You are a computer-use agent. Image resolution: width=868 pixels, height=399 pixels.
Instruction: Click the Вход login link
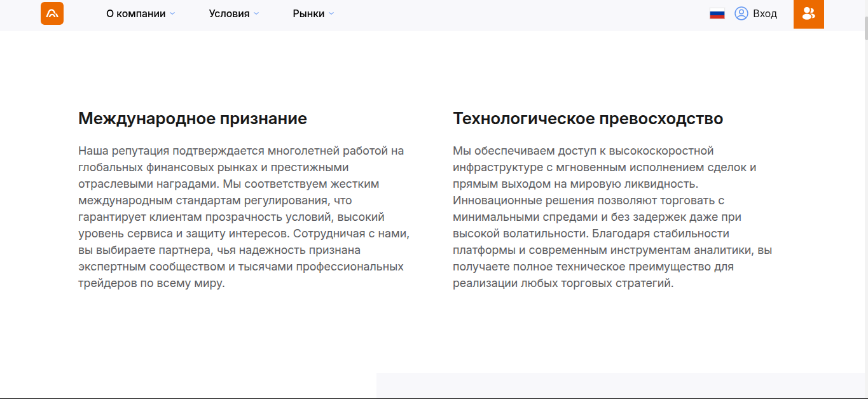tap(764, 13)
